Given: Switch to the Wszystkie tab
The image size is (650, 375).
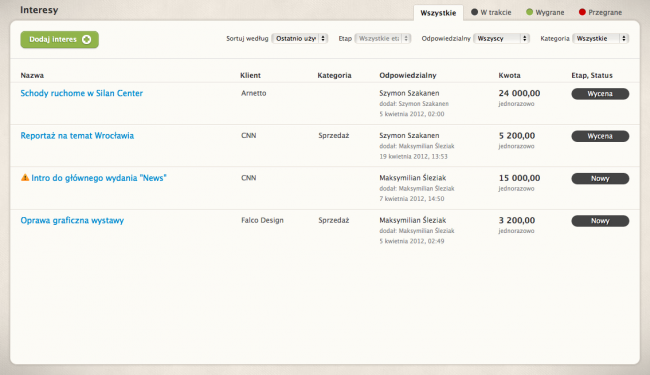Looking at the screenshot, I should pyautogui.click(x=438, y=13).
